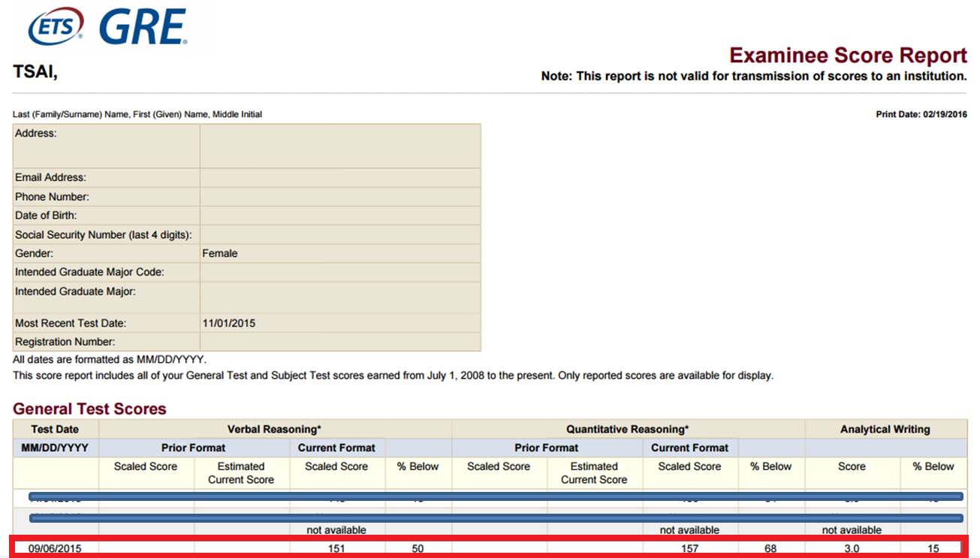Click % Below header under Analytical Writing
Screen dimensions: 980x558
933,466
